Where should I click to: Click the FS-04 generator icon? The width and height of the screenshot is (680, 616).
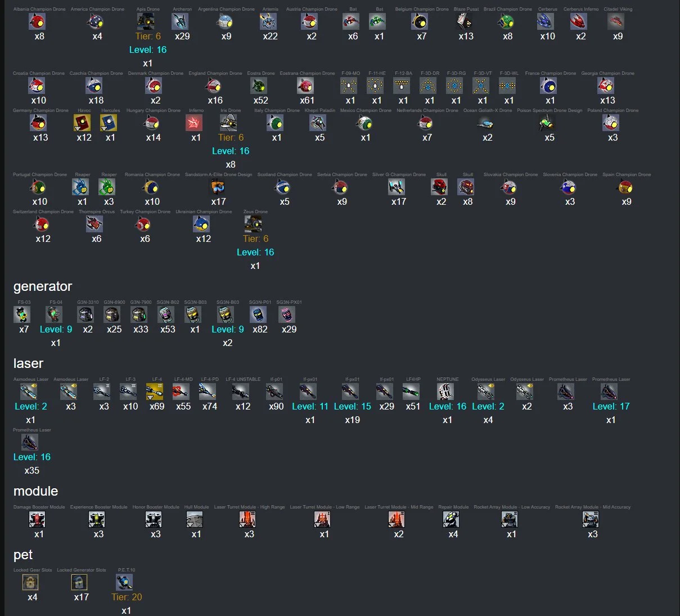(54, 314)
